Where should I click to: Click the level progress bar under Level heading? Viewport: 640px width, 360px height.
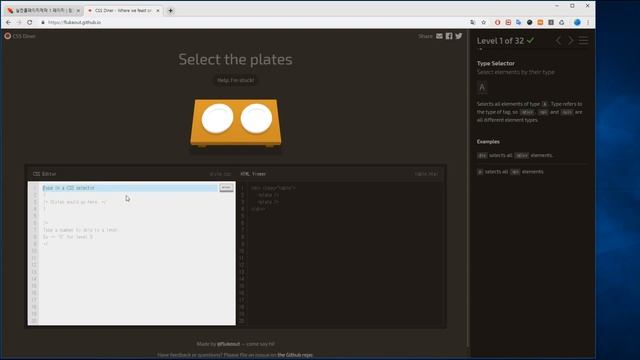pos(533,49)
